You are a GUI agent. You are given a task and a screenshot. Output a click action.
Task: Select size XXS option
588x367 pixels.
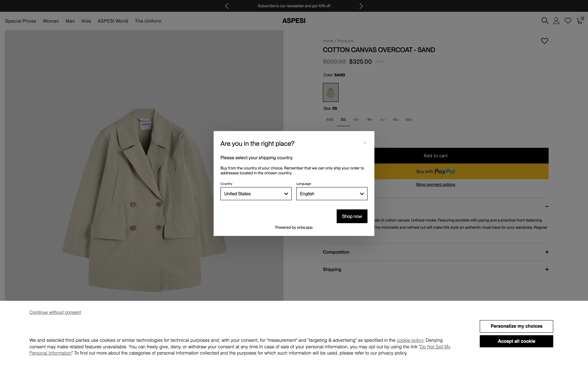pyautogui.click(x=329, y=120)
